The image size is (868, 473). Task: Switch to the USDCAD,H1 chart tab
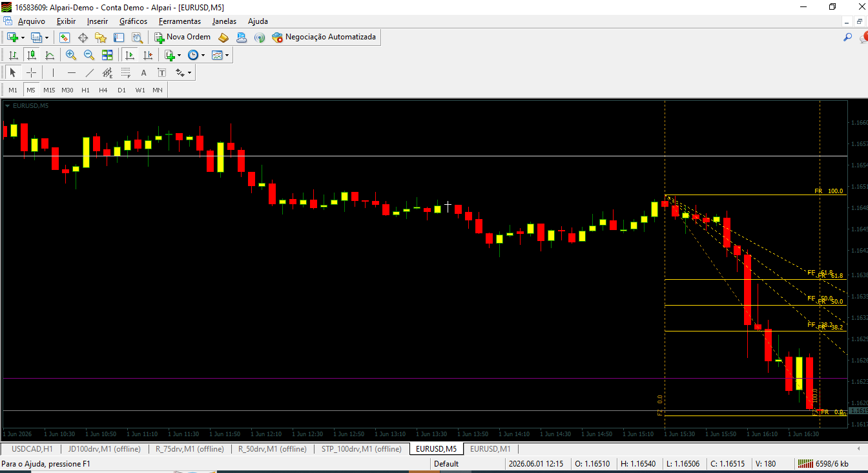tap(32, 448)
